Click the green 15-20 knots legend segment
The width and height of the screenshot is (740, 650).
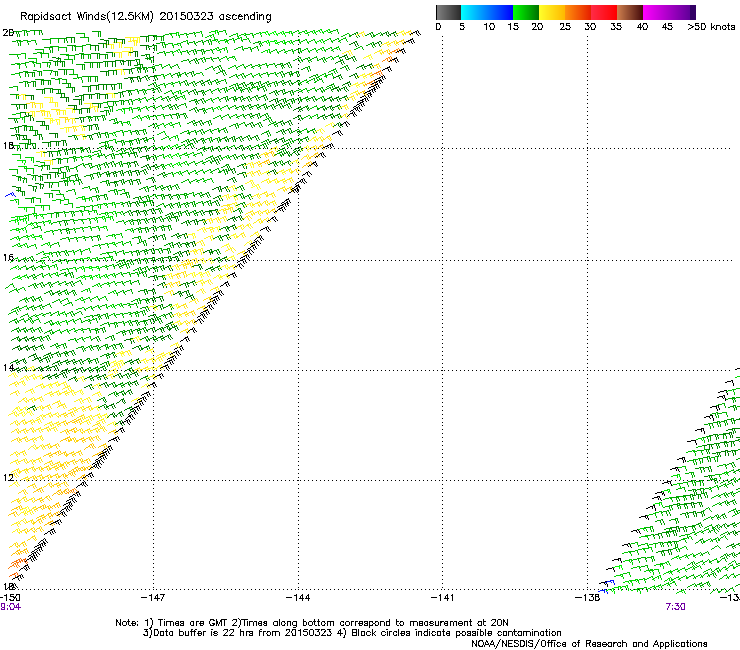click(x=526, y=12)
